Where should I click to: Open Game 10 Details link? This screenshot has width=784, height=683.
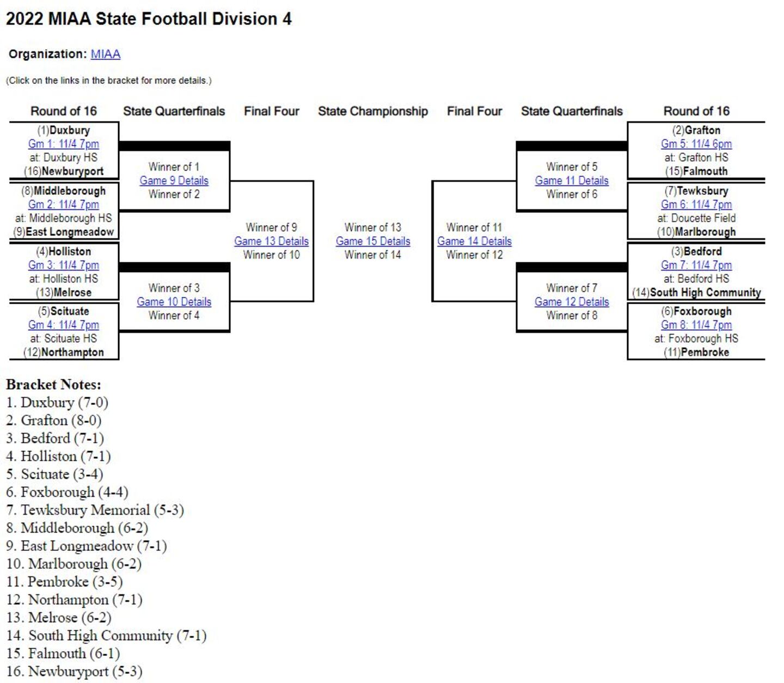coord(174,302)
